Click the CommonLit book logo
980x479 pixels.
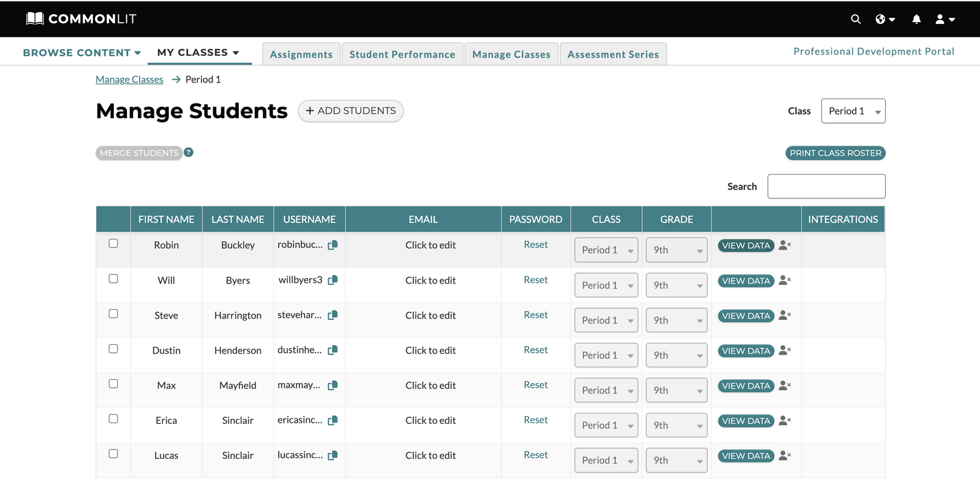pyautogui.click(x=35, y=18)
